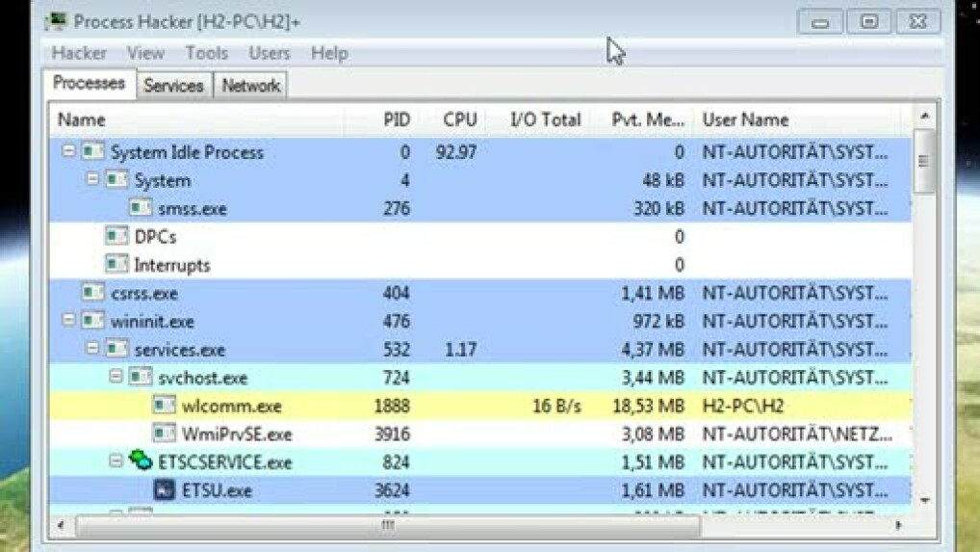This screenshot has width=980, height=552.
Task: Switch to the Services tab
Action: tap(173, 86)
